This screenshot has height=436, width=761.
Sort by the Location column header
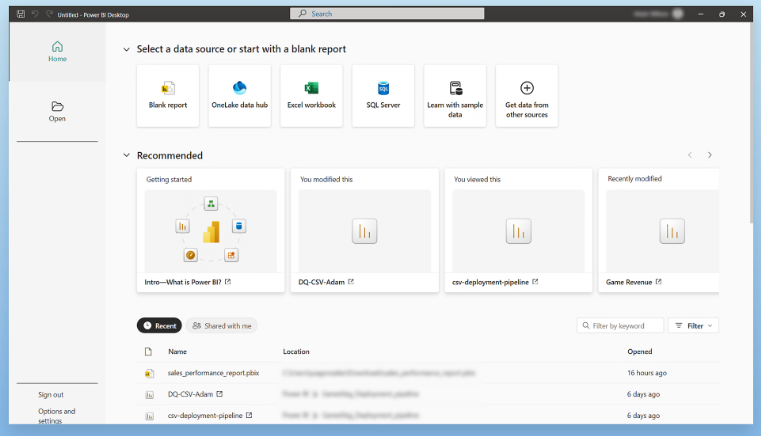tap(296, 352)
